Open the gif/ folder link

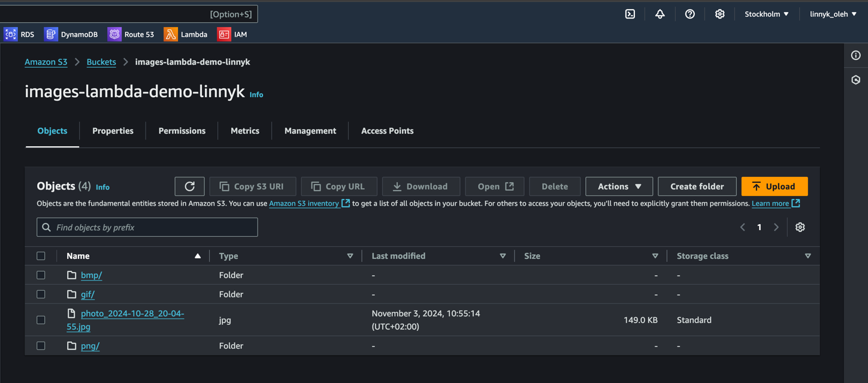click(x=88, y=294)
